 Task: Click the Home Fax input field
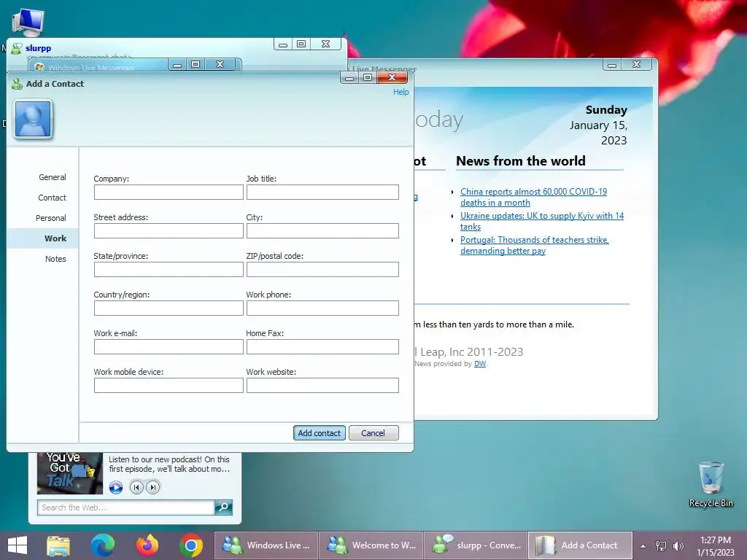tap(322, 346)
